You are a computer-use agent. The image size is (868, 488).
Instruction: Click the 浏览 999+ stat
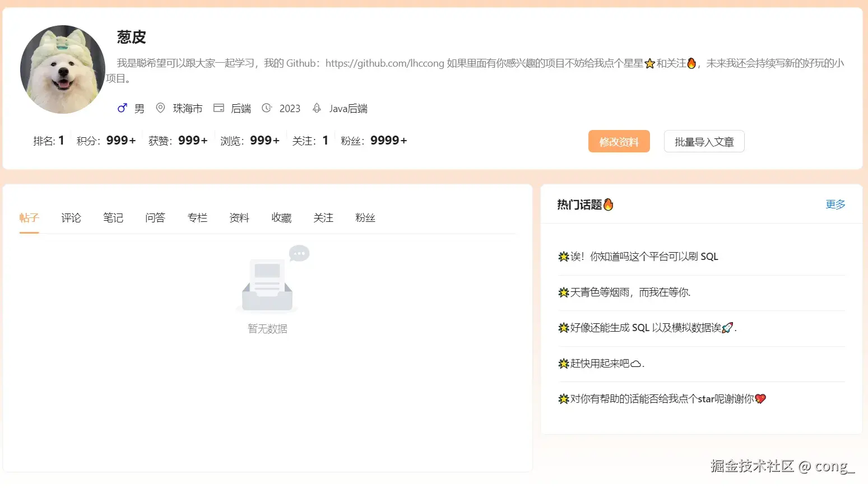250,141
